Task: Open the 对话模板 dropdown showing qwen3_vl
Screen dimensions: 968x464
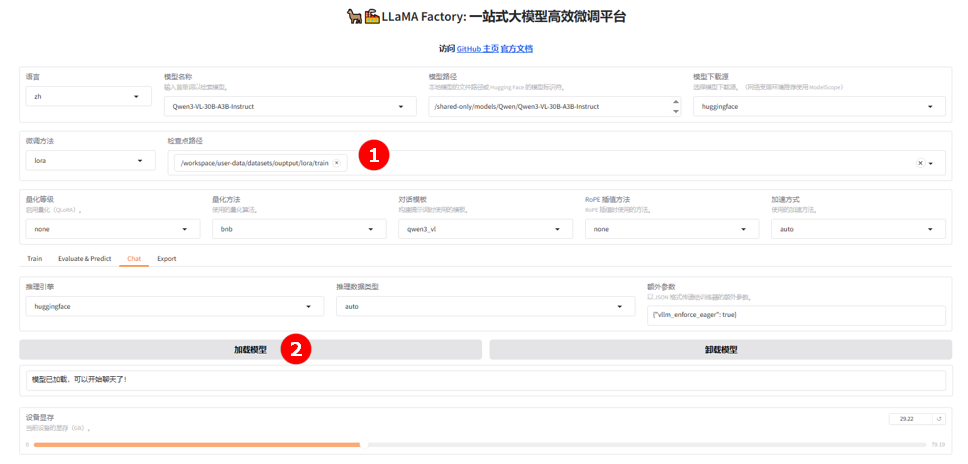Action: coord(486,229)
